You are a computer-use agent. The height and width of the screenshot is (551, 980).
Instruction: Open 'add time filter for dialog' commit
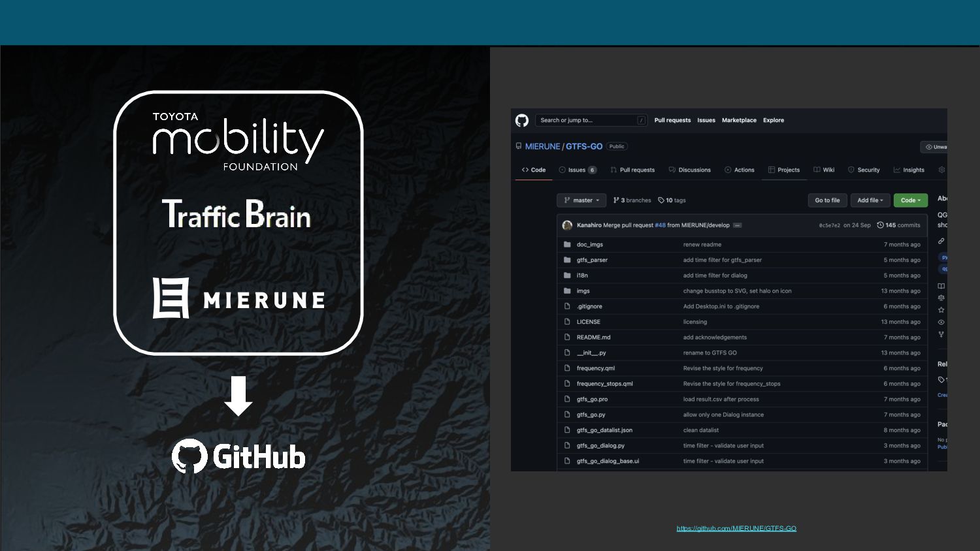pos(715,275)
